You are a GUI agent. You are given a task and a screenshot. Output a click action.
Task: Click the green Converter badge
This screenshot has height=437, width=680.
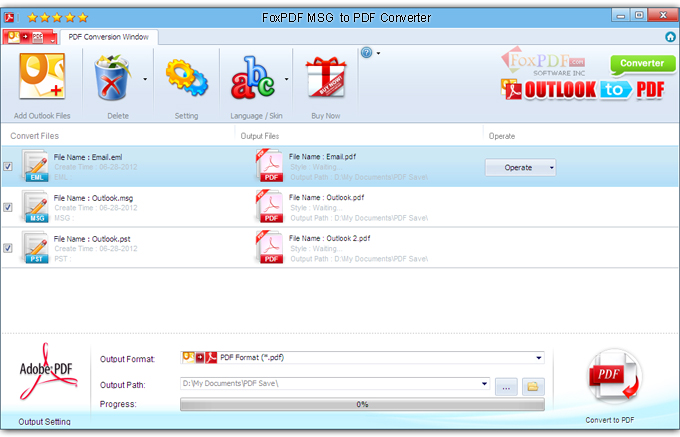(643, 64)
